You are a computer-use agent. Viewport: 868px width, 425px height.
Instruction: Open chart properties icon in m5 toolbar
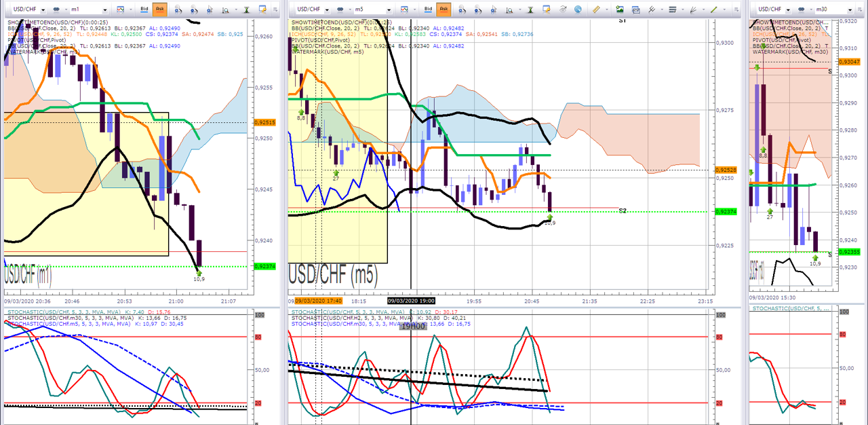(547, 10)
